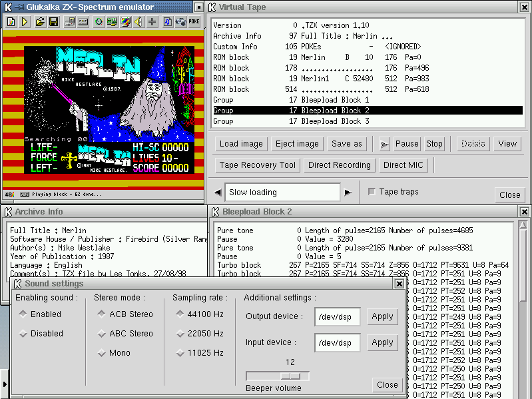Click the disk drive toolbar icon
The width and height of the screenshot is (532, 399).
(69, 22)
